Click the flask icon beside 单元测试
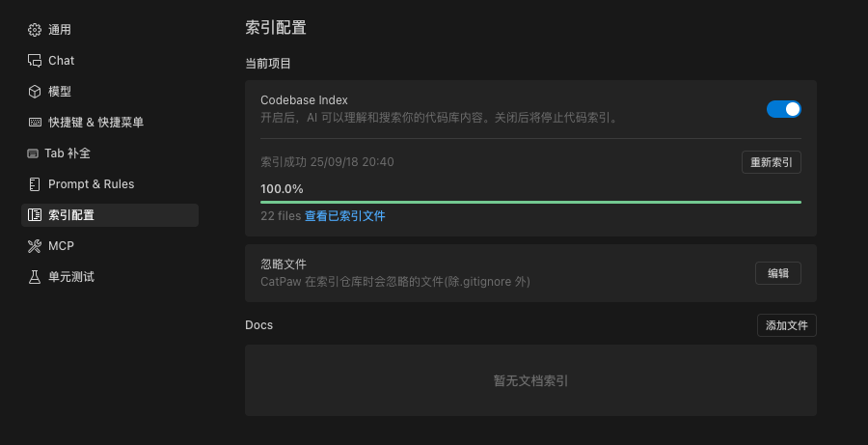The width and height of the screenshot is (868, 445). point(35,277)
